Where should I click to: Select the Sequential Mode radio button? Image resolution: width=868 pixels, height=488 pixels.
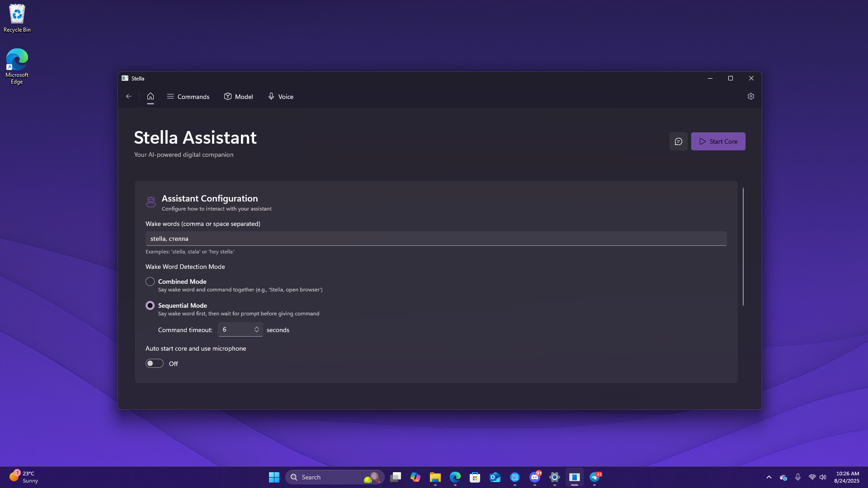[150, 305]
